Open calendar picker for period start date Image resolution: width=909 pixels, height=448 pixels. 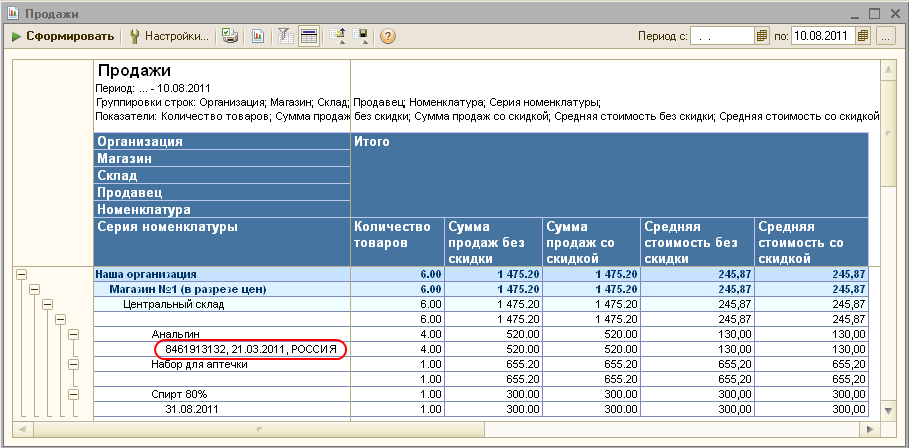tap(762, 37)
